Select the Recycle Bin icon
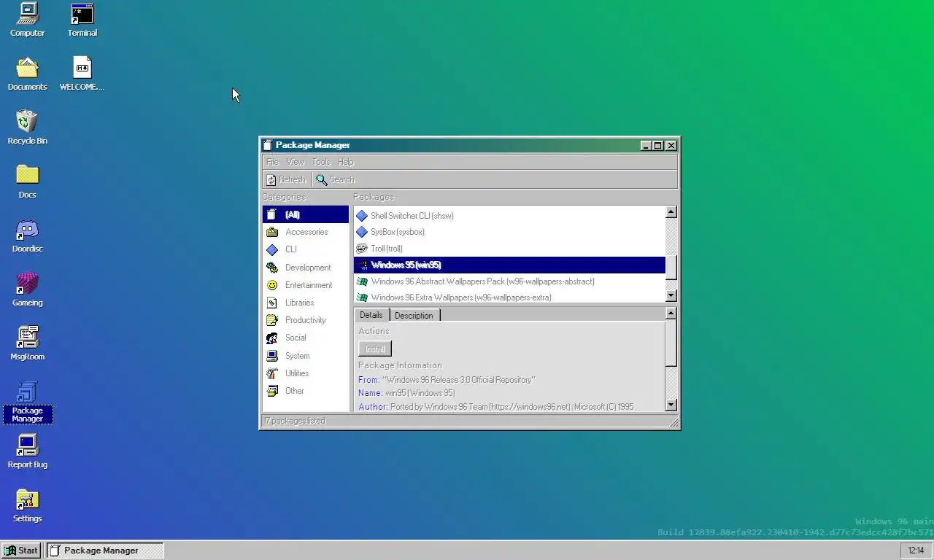The height and width of the screenshot is (560, 934). click(x=27, y=128)
